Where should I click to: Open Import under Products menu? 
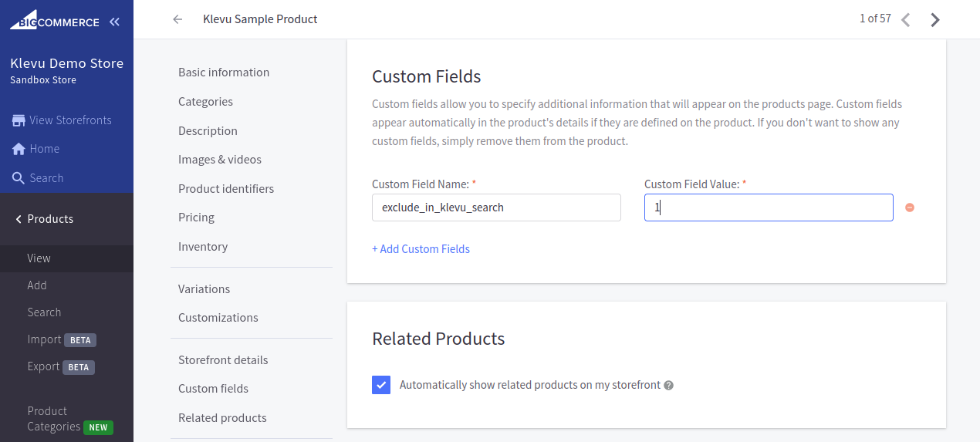click(x=44, y=339)
